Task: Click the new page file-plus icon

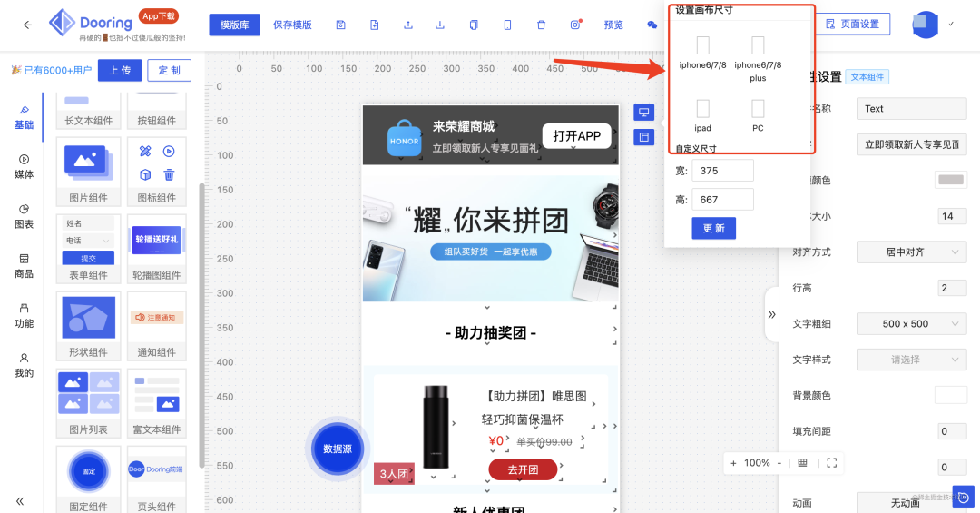Action: [x=375, y=25]
